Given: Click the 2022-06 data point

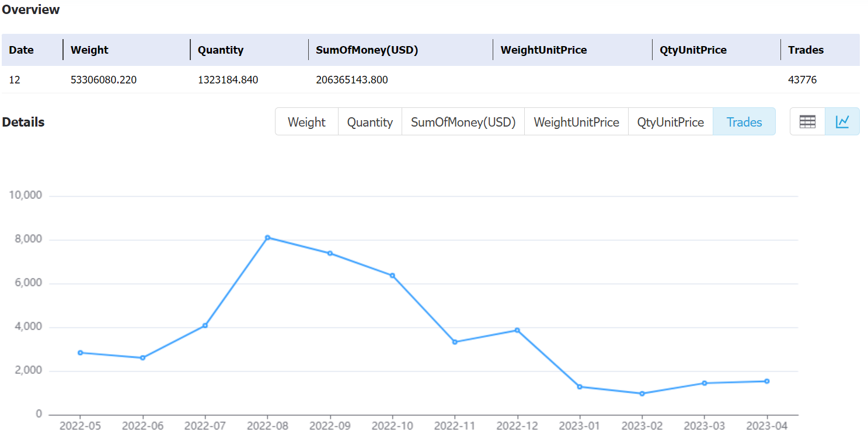Looking at the screenshot, I should (142, 358).
